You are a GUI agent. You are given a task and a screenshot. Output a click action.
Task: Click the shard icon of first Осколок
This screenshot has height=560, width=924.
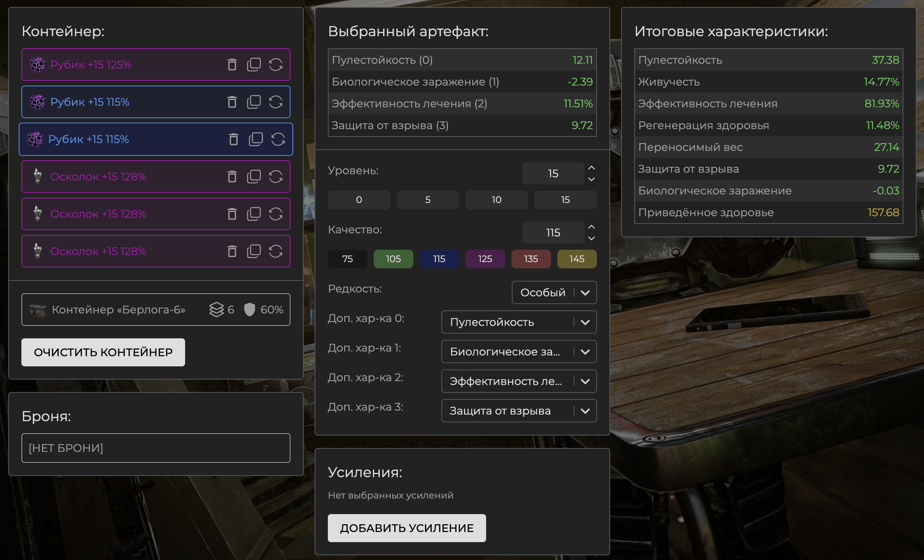pos(38,176)
